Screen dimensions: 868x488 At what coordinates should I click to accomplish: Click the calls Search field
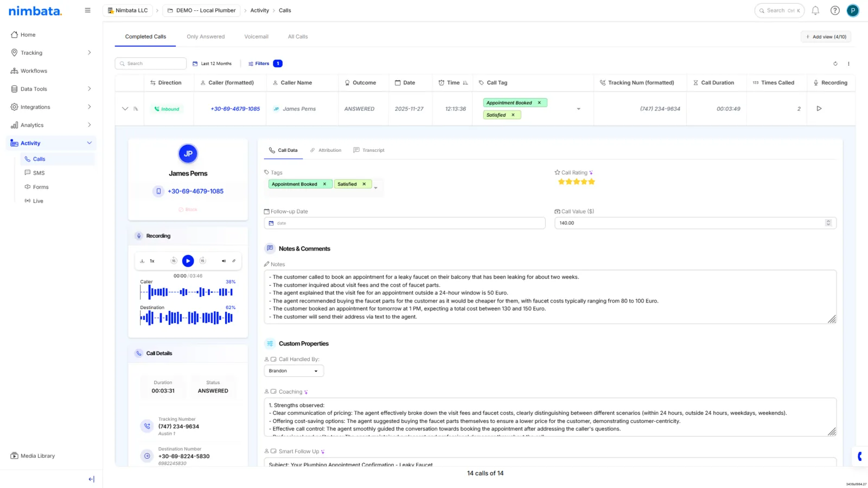coord(151,63)
